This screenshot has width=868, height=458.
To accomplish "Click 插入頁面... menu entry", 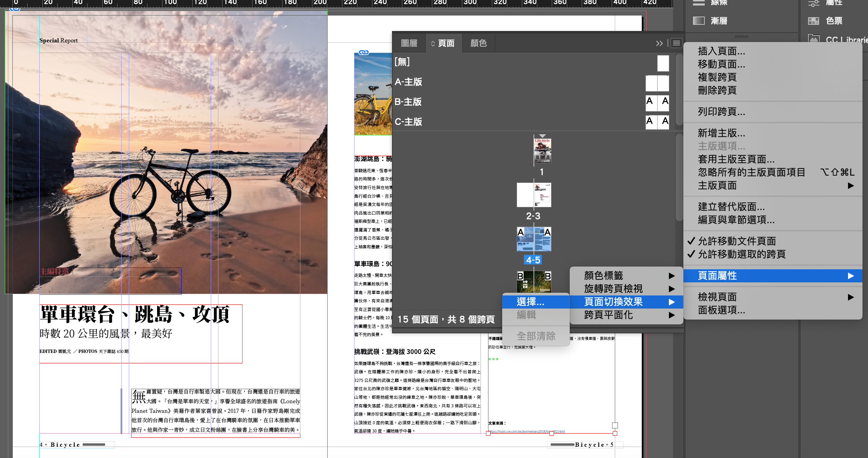I will coord(721,51).
